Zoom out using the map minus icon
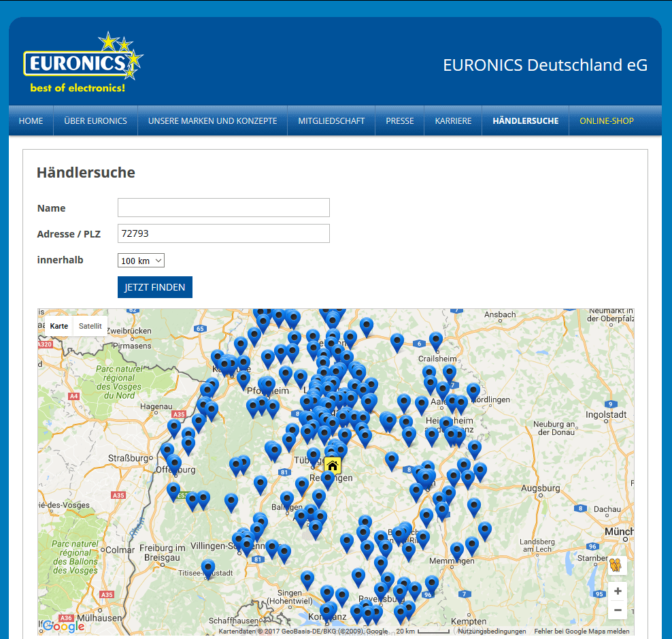The image size is (672, 639). pos(617,610)
